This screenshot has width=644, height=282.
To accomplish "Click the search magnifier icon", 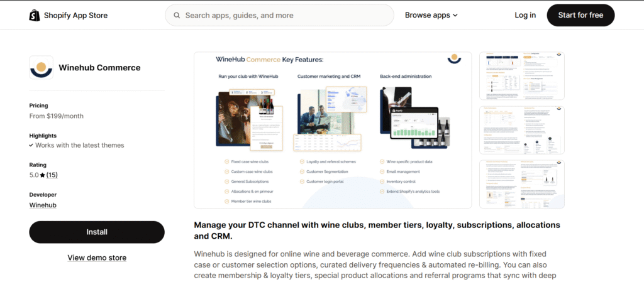I will [177, 15].
